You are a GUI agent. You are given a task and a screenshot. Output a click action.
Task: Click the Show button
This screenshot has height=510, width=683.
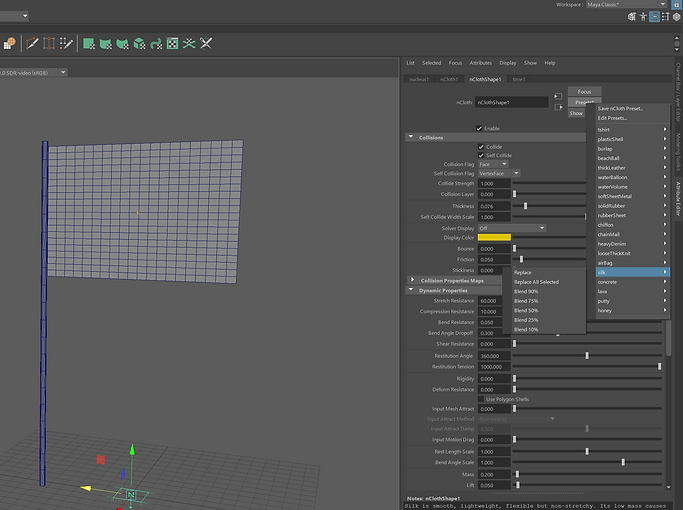click(576, 113)
